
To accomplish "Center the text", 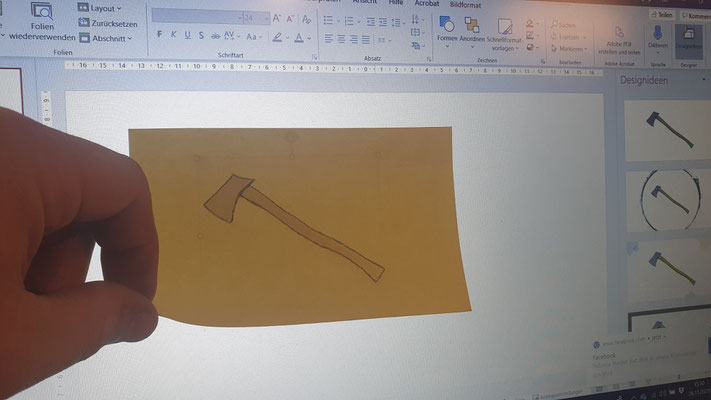I will click(341, 39).
